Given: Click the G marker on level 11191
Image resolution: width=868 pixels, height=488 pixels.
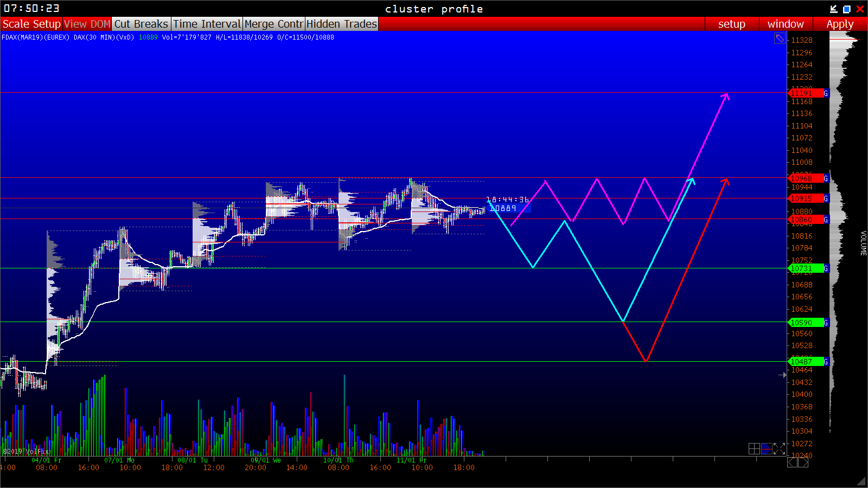Looking at the screenshot, I should (x=826, y=93).
